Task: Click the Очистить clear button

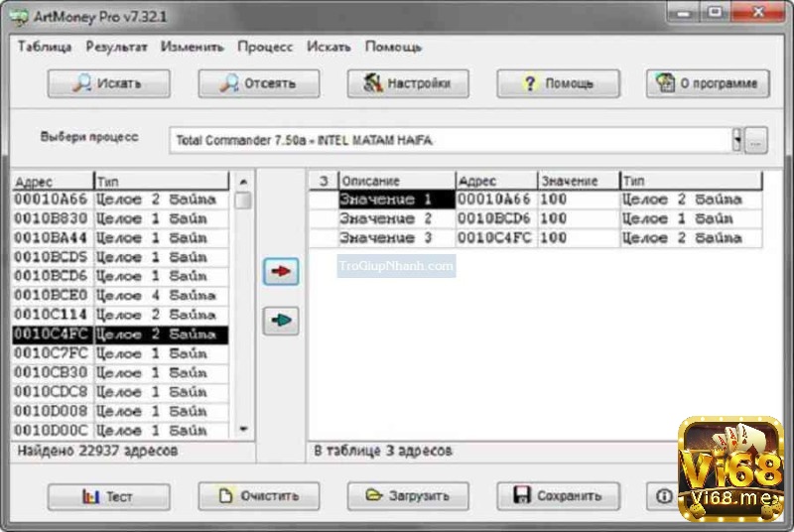Action: [259, 496]
